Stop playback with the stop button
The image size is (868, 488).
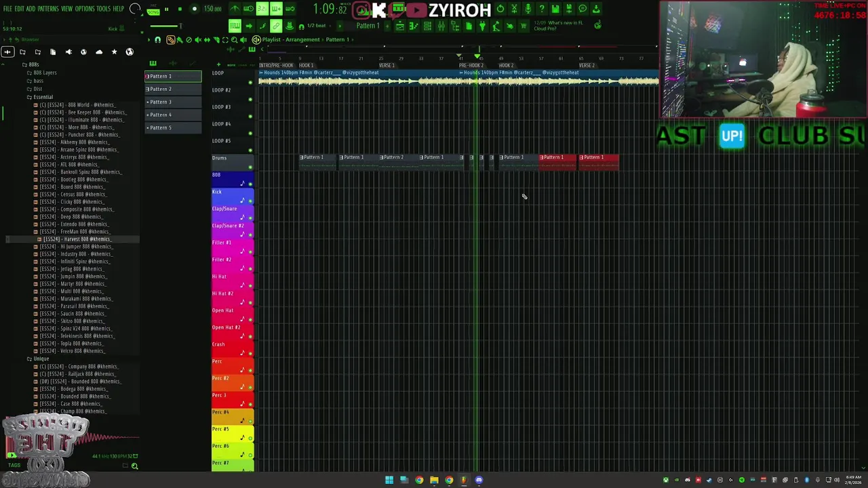[180, 9]
